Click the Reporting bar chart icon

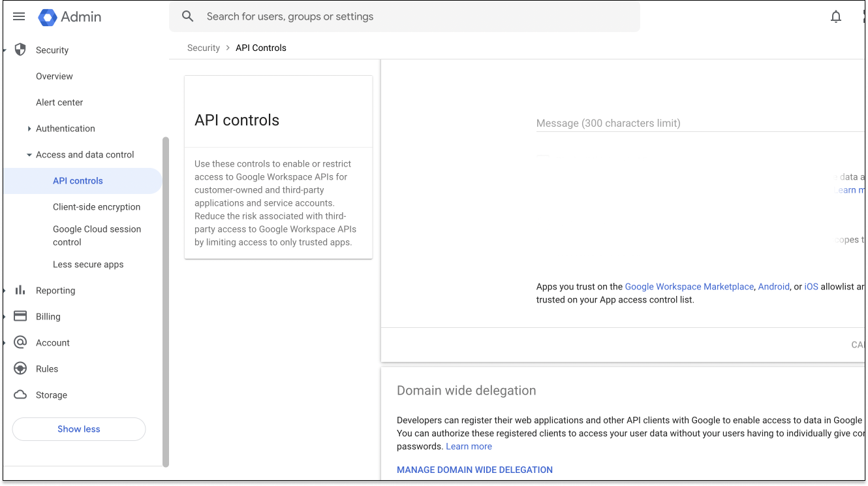[20, 290]
